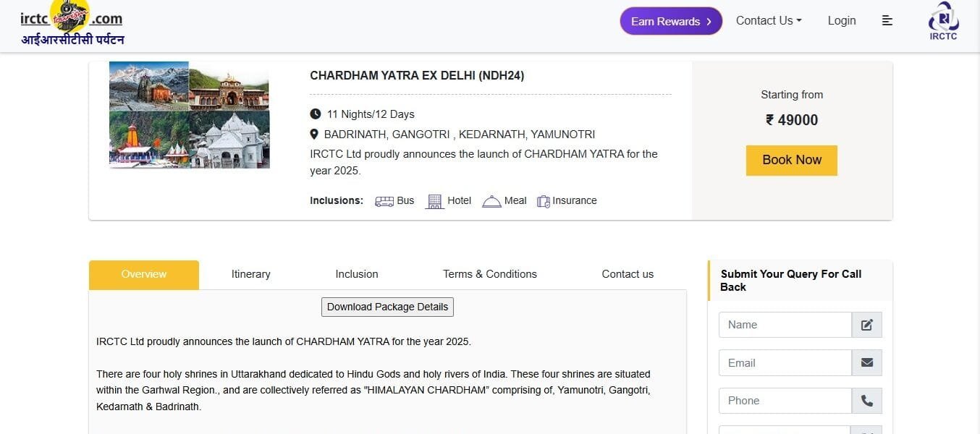Open the hamburger menu icon
Screen dimensions: 980x434
click(x=887, y=21)
